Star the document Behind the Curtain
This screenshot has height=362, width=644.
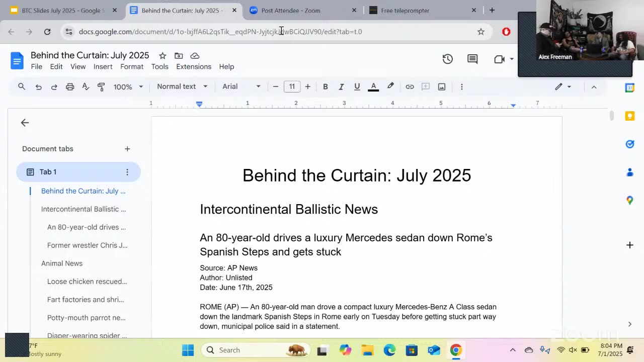click(163, 56)
